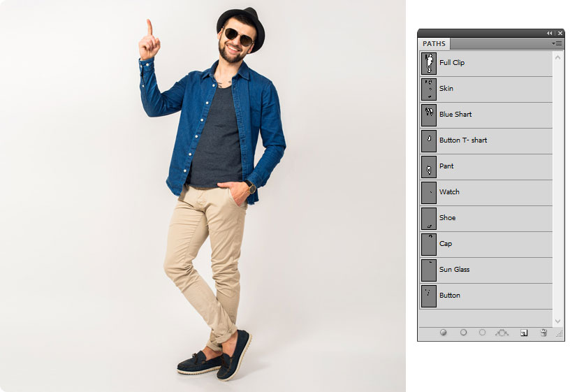Open the Paths panel options menu
The height and width of the screenshot is (392, 584).
557,43
